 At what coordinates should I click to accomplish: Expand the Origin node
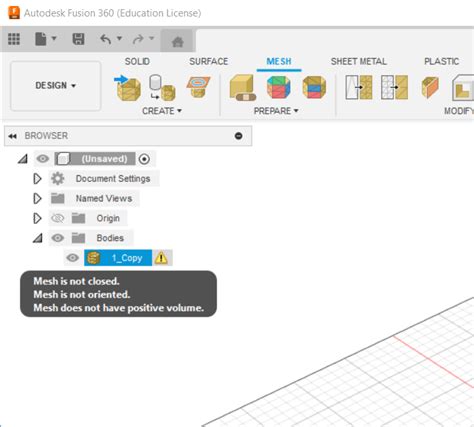tap(37, 218)
